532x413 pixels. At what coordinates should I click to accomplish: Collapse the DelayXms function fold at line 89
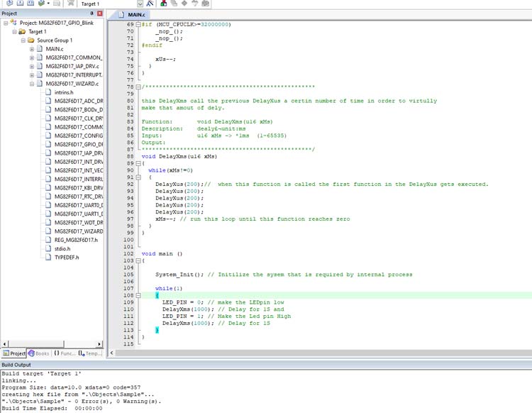(x=138, y=163)
